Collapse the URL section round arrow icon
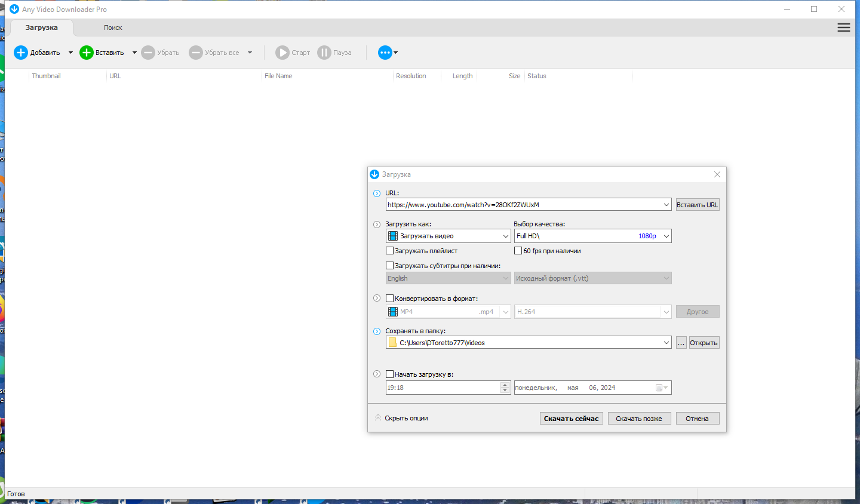 [x=377, y=193]
